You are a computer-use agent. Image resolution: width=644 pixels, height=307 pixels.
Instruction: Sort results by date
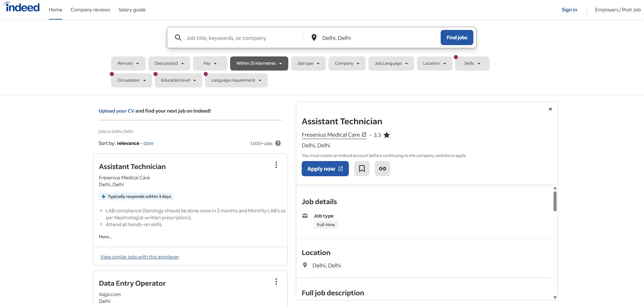(148, 143)
